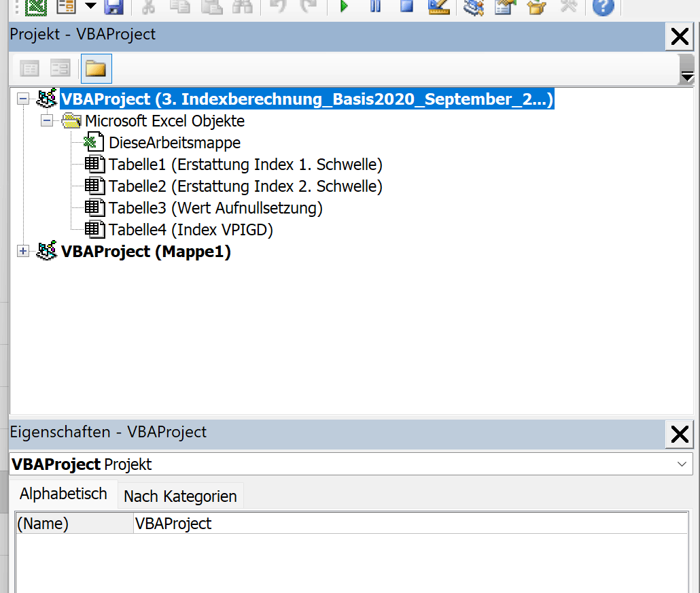
Task: Open Find with the binoculars icon
Action: (x=243, y=7)
